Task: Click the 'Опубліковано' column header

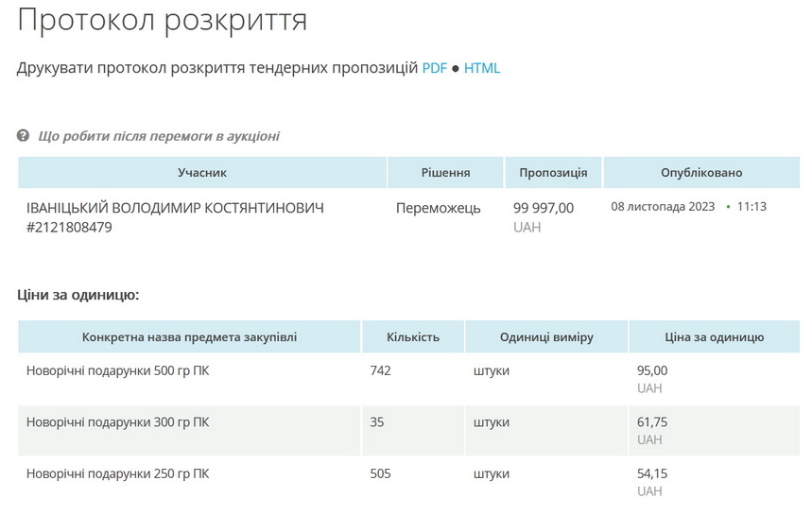Action: pyautogui.click(x=701, y=173)
